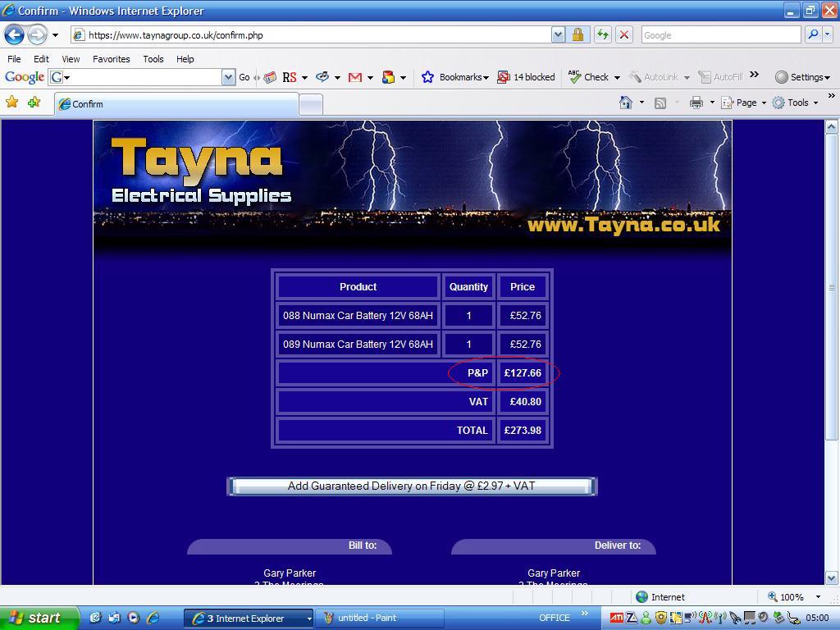Screen dimensions: 840x630
Task: Click the Favorites Center star icon
Action: (12, 103)
